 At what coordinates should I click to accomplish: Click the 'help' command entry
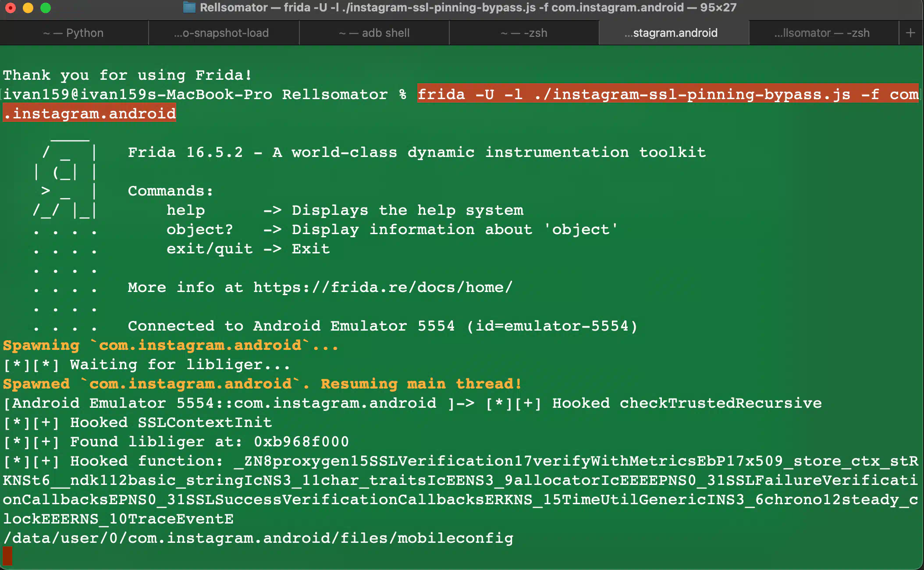(185, 210)
